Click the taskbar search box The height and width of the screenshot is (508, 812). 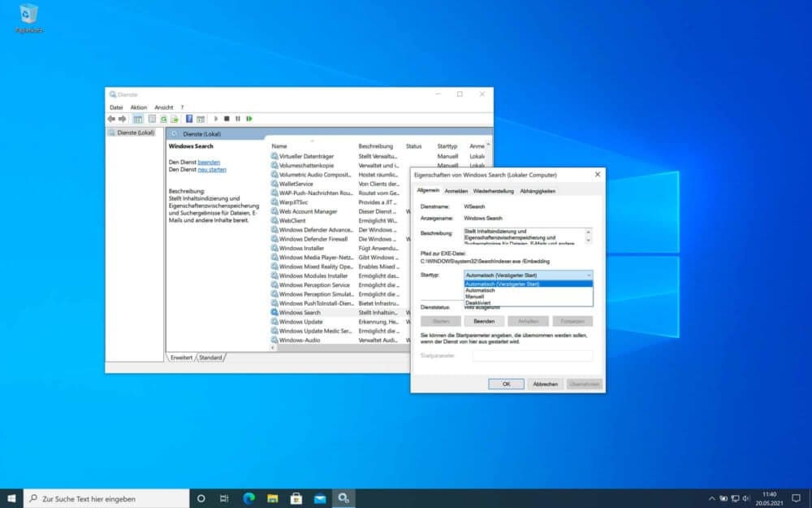[x=106, y=498]
